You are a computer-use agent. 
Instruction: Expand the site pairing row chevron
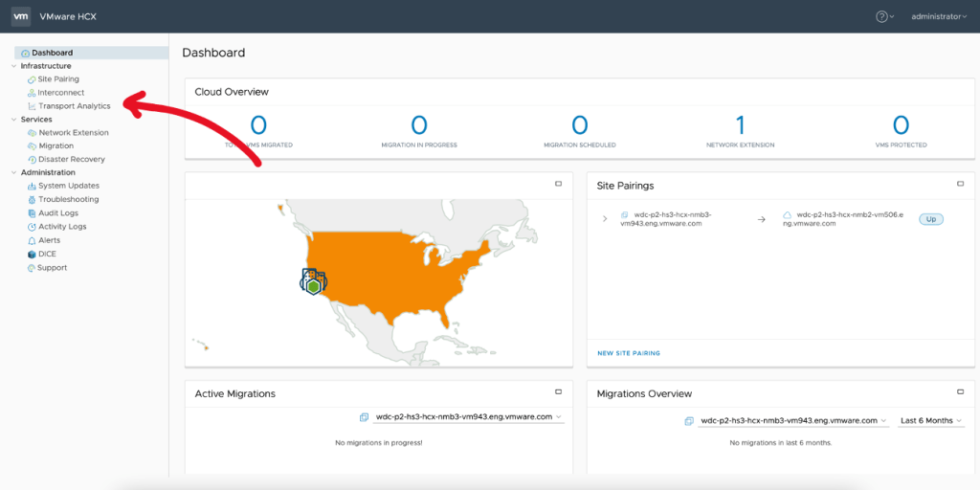[605, 219]
